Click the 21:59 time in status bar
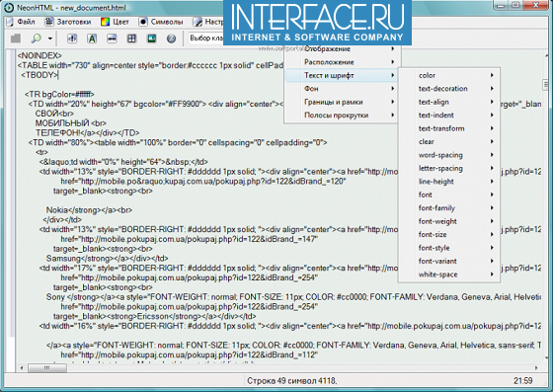 (522, 381)
